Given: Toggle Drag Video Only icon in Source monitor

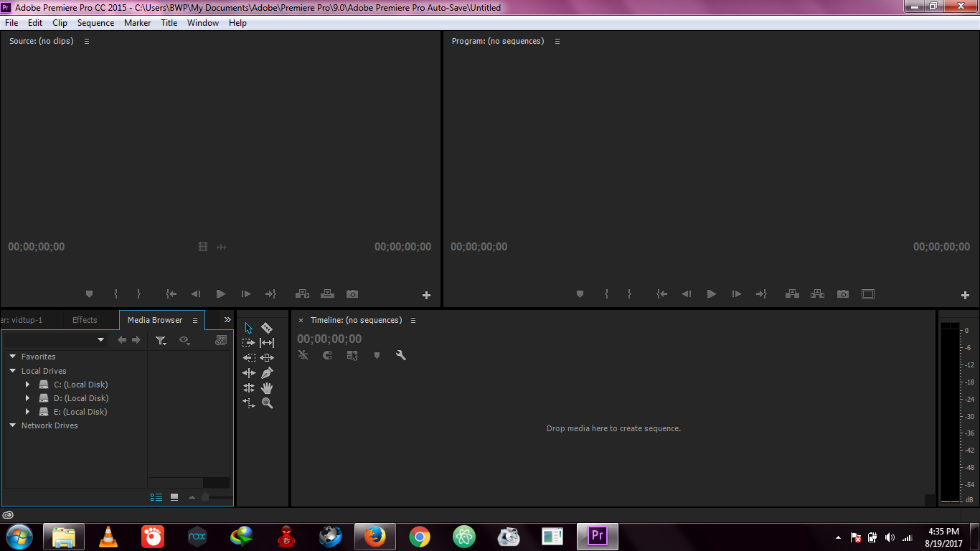Looking at the screenshot, I should (203, 247).
